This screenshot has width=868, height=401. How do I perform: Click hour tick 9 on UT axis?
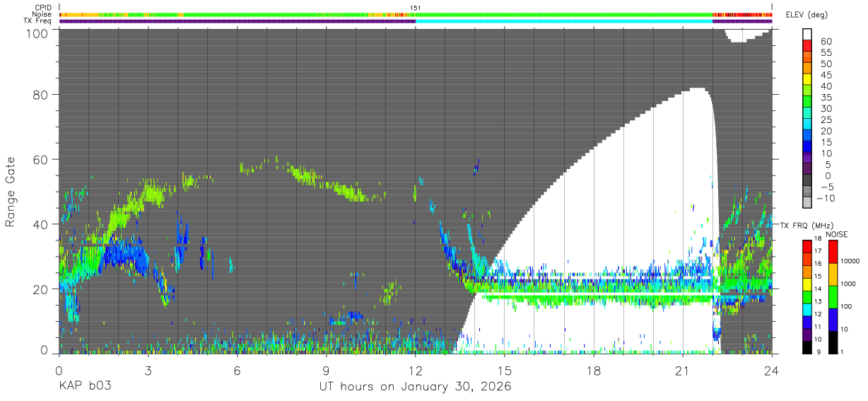click(x=326, y=370)
